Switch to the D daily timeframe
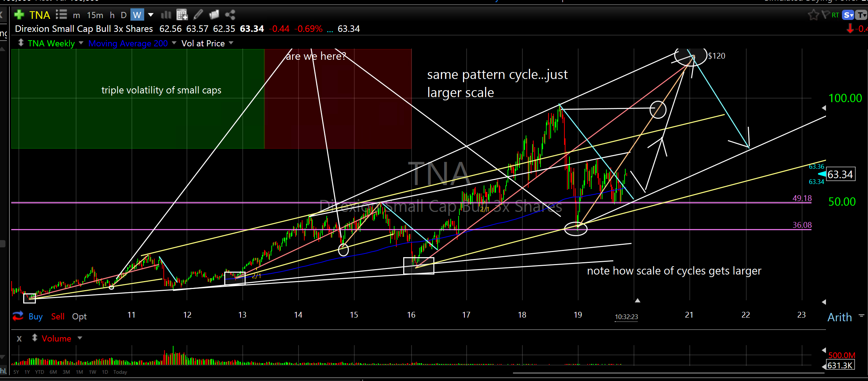This screenshot has width=868, height=381. pyautogui.click(x=124, y=15)
